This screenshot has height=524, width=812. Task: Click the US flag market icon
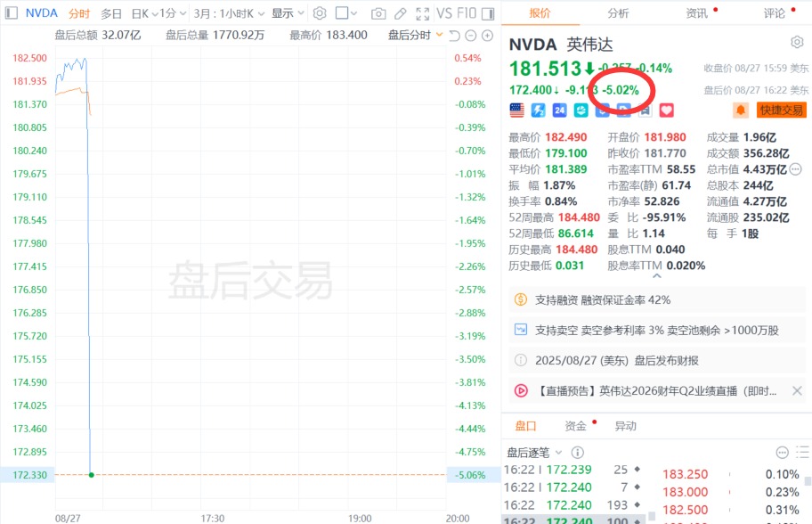pyautogui.click(x=516, y=110)
